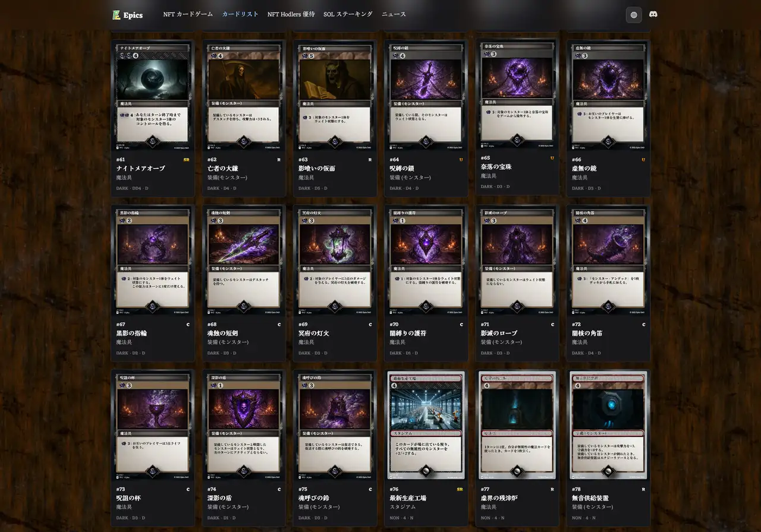Screen dimensions: 761x532
Task: Open the Epics Discord server icon
Action: coord(653,14)
